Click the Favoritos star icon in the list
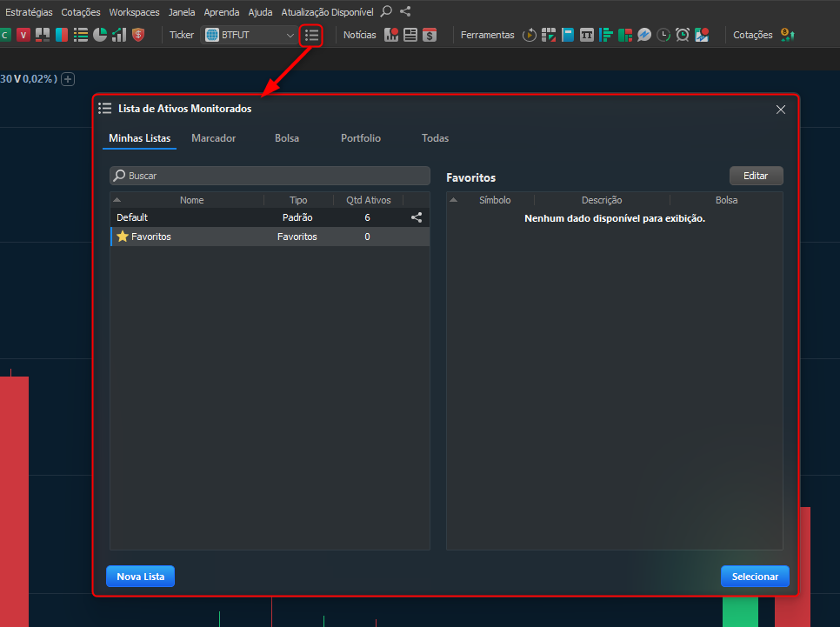Viewport: 840px width, 627px height. coord(122,237)
